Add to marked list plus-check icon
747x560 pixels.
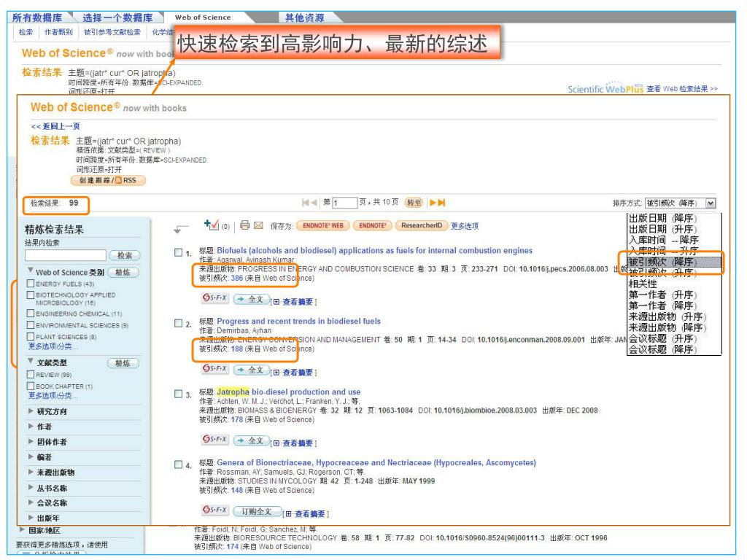(211, 225)
